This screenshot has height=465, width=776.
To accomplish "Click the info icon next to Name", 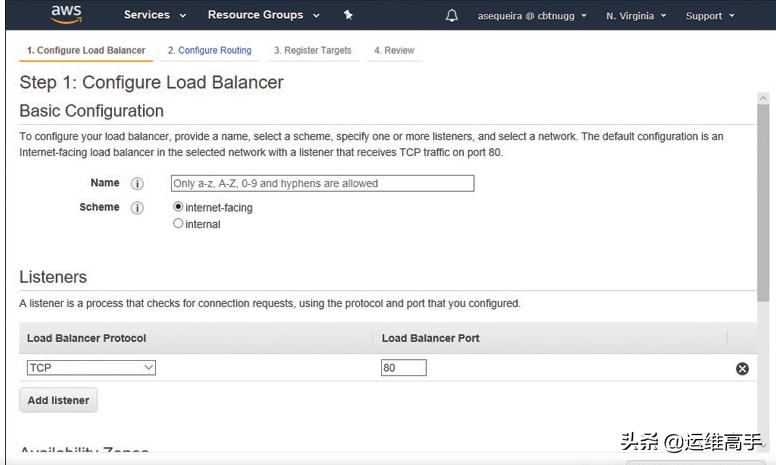I will (x=138, y=184).
